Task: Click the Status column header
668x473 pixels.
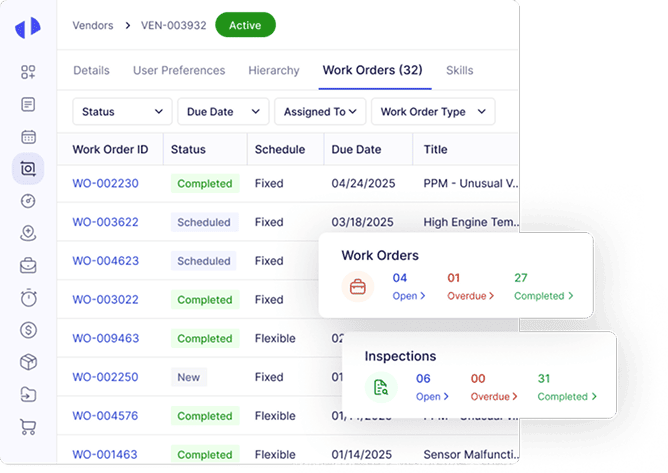Action: tap(188, 150)
